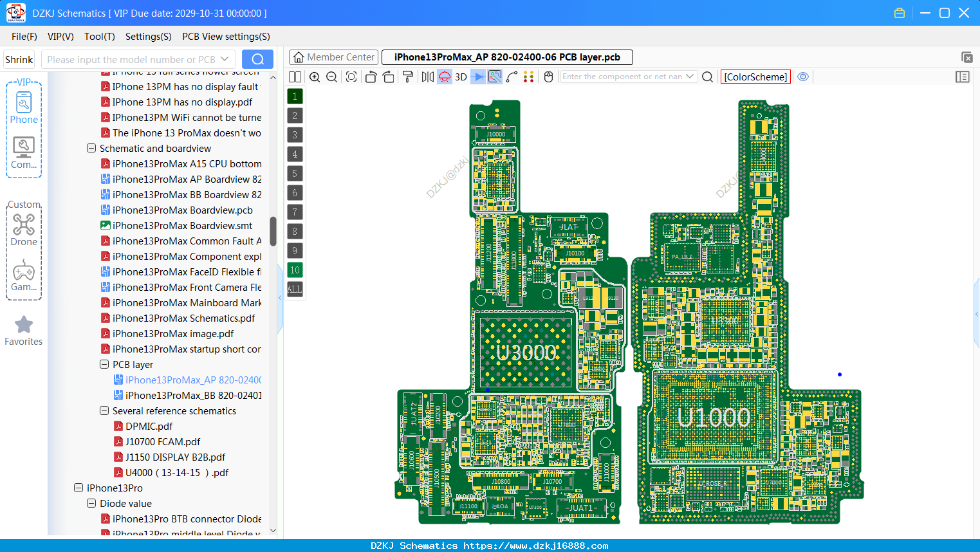Click the Shrink button
This screenshot has height=552, width=980.
point(19,59)
